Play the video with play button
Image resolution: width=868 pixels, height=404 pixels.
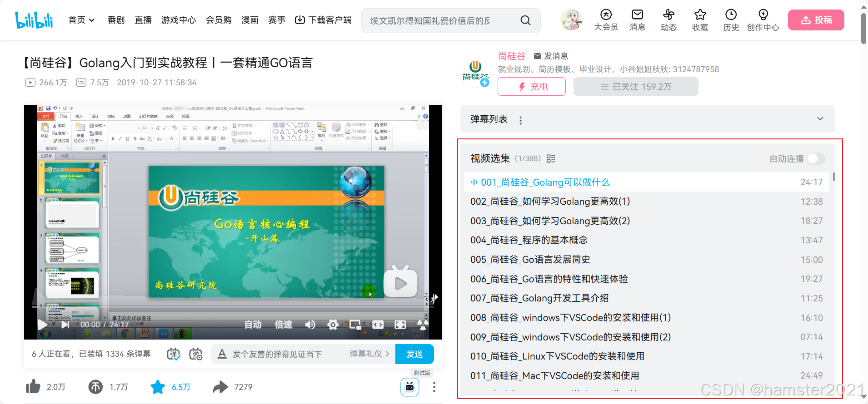[42, 324]
